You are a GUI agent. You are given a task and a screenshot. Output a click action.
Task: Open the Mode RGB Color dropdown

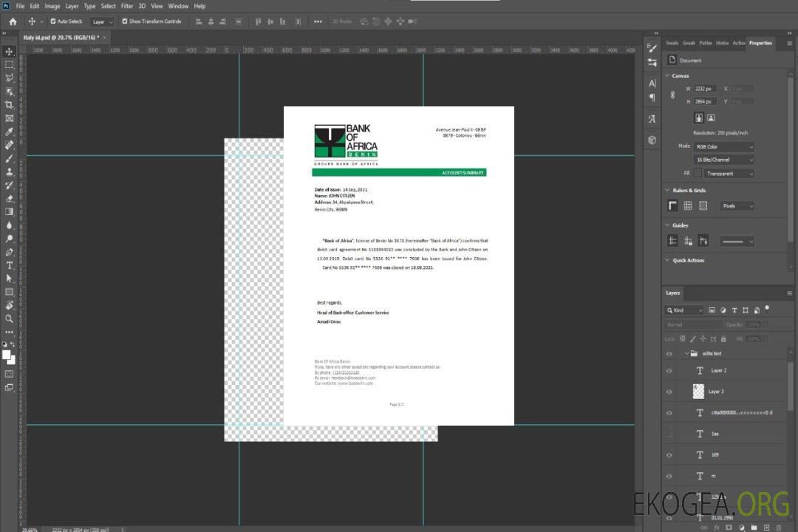click(723, 146)
